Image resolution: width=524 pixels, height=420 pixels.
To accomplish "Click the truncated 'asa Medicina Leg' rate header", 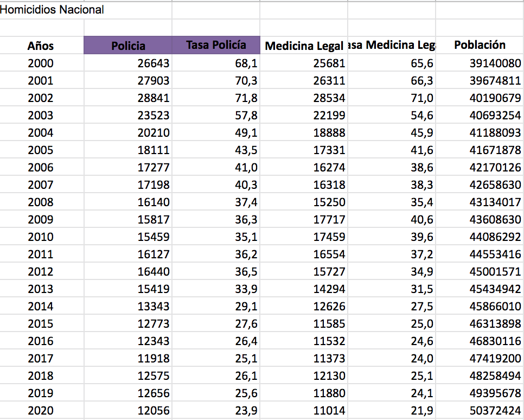I will click(x=392, y=45).
